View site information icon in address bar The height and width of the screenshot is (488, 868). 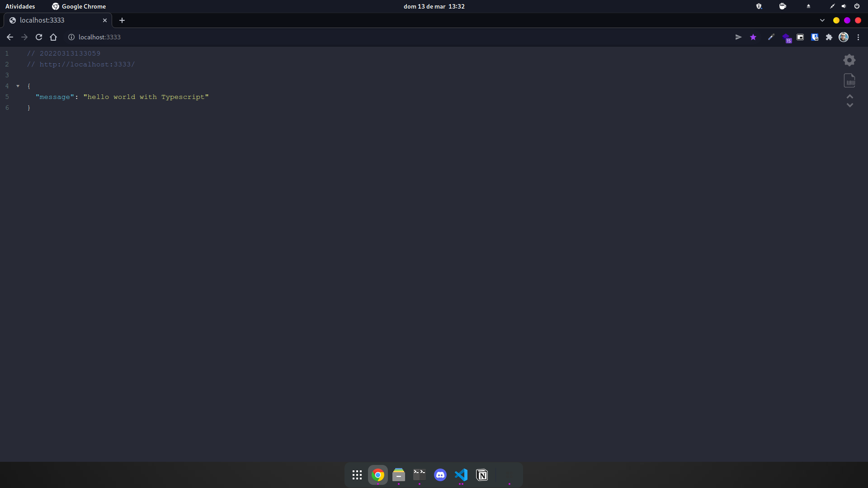click(x=71, y=37)
